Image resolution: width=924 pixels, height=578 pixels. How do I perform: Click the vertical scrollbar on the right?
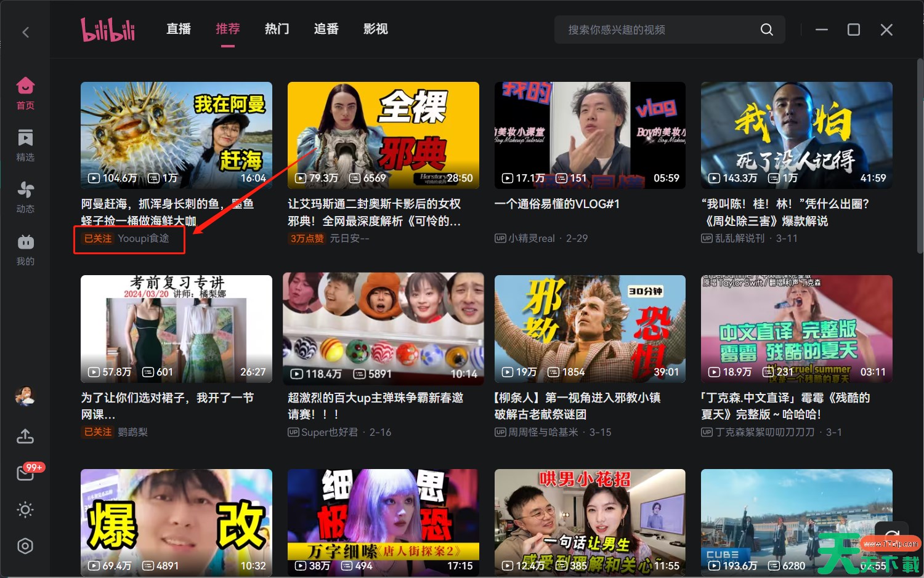click(920, 155)
